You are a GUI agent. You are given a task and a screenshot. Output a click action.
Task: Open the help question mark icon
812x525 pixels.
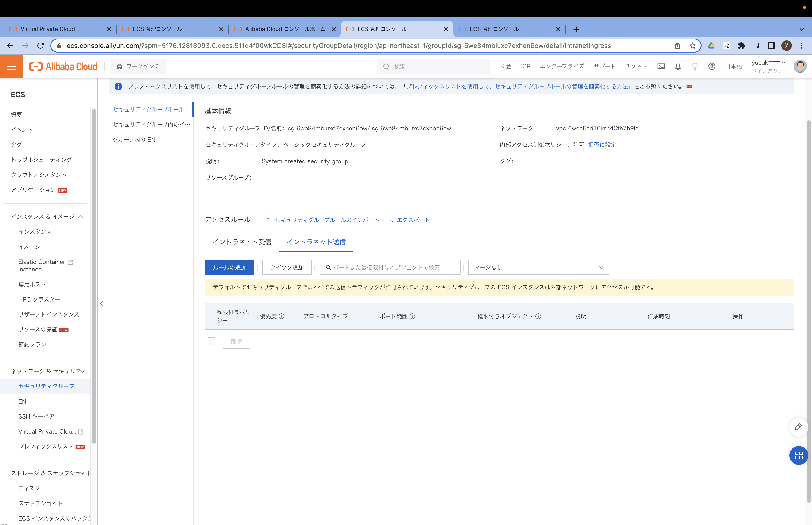pos(711,66)
